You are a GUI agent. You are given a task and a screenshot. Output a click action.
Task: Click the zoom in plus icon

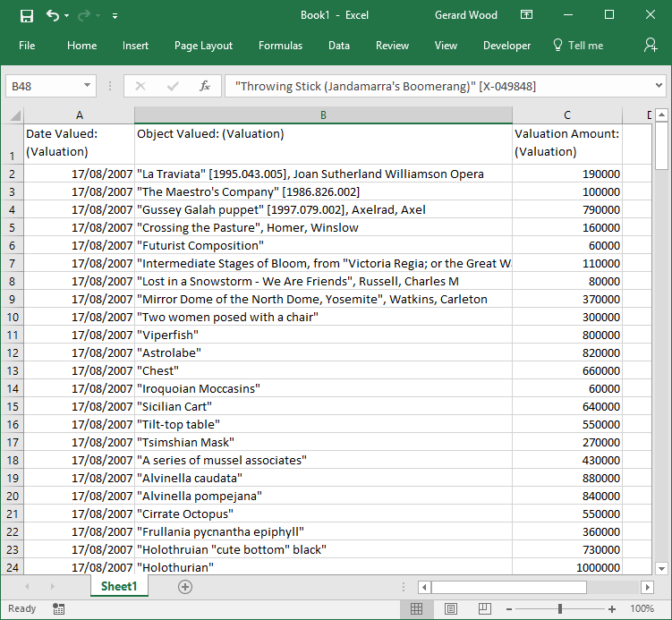tap(612, 608)
